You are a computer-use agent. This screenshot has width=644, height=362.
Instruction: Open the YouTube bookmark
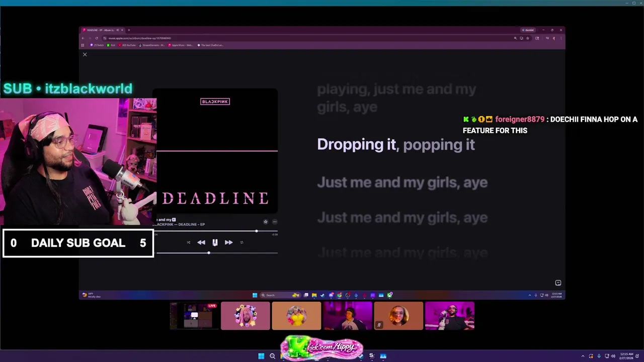(x=127, y=45)
